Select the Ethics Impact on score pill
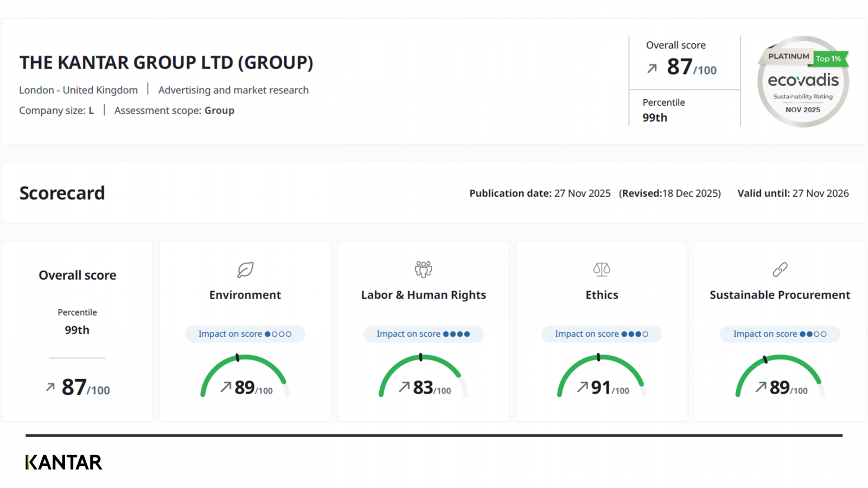This screenshot has width=868, height=488. [x=602, y=334]
